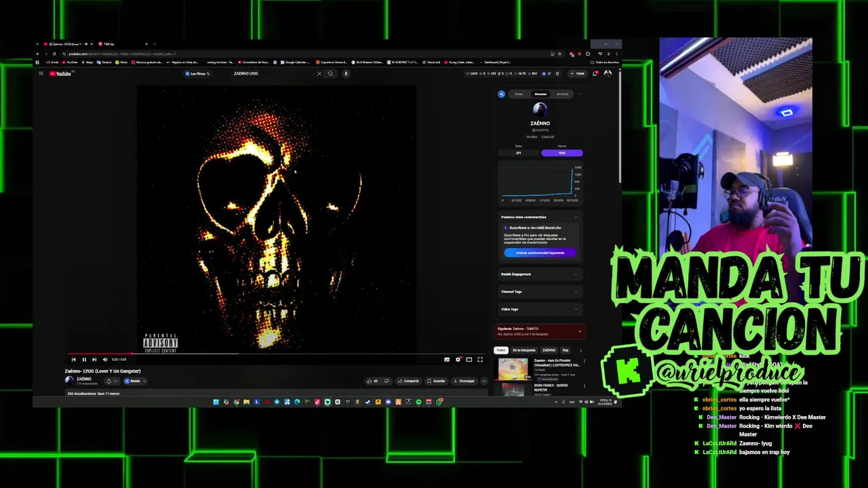This screenshot has height=488, width=868.
Task: Click the ZAÉNNO channel avatar under video
Action: click(x=69, y=381)
